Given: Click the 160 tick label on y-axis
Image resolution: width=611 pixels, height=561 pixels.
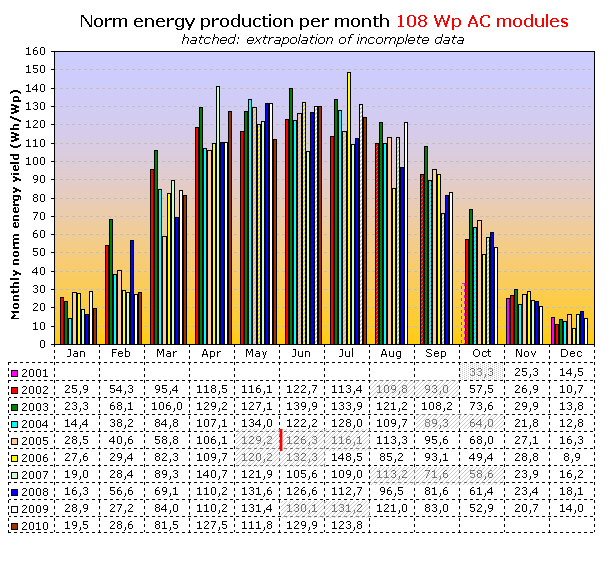Looking at the screenshot, I should click(34, 52).
